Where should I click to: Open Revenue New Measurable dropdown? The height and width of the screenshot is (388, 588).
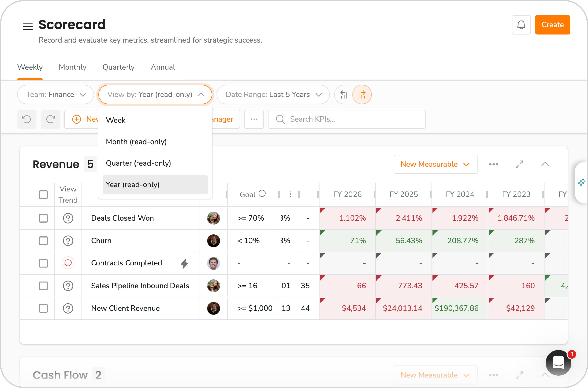[x=435, y=164]
